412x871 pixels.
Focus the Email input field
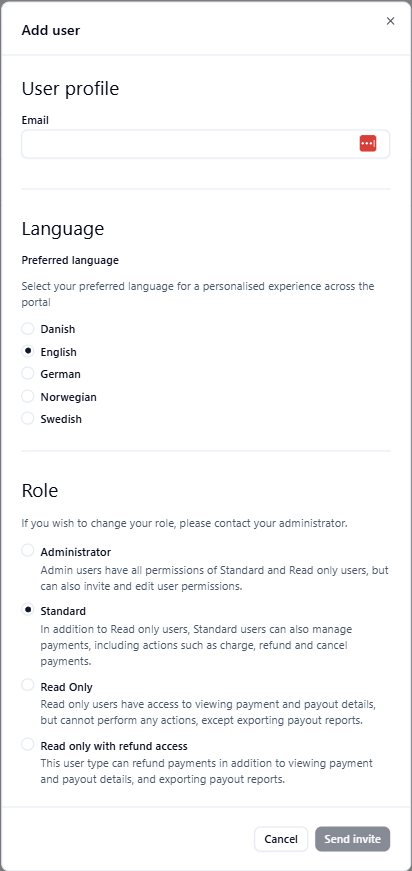tap(205, 144)
